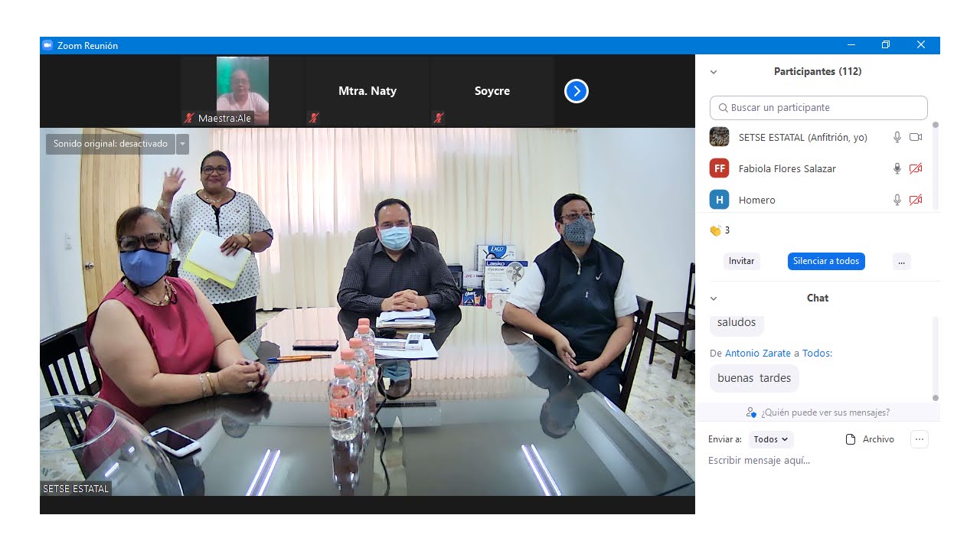980x551 pixels.
Task: Toggle SETSE ESTATAL camera in participants list
Action: [x=916, y=137]
